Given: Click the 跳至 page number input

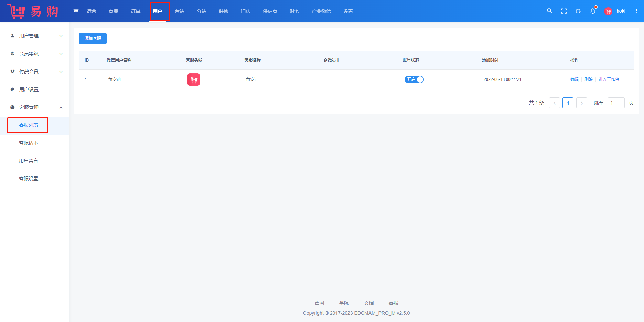Looking at the screenshot, I should (x=616, y=103).
